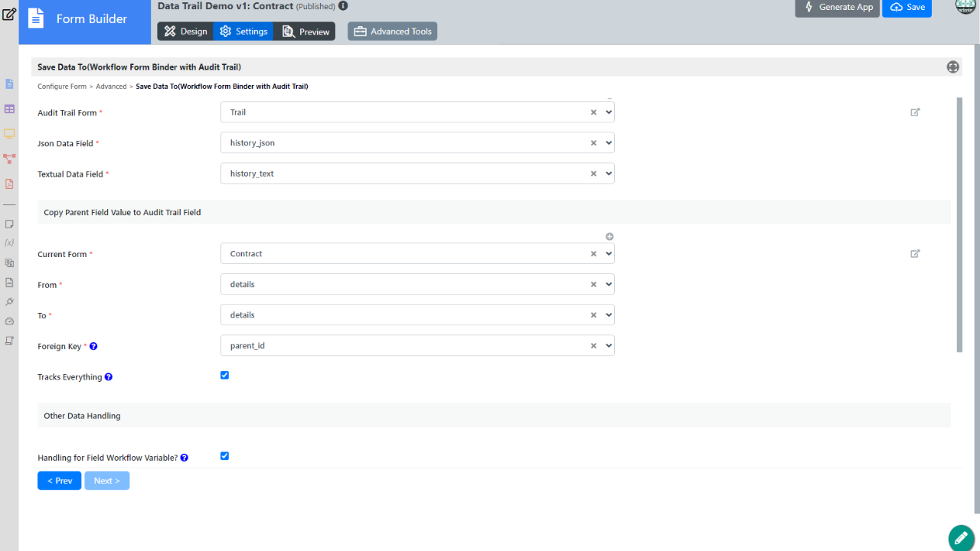
Task: Open the Textual Data Field dropdown
Action: (x=609, y=174)
